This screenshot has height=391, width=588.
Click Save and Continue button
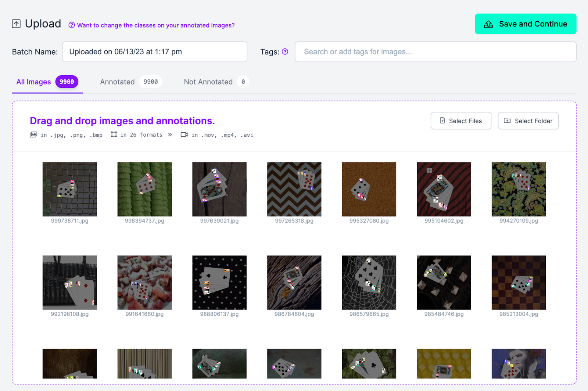pyautogui.click(x=526, y=24)
